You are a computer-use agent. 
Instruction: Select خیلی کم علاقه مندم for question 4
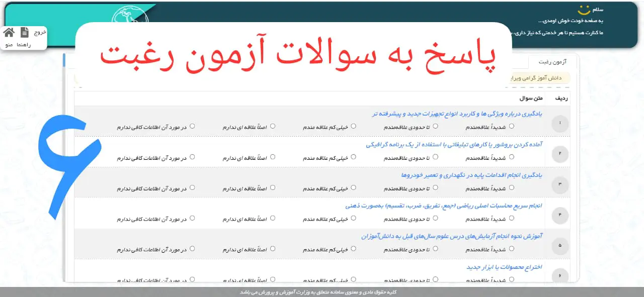[x=354, y=218]
